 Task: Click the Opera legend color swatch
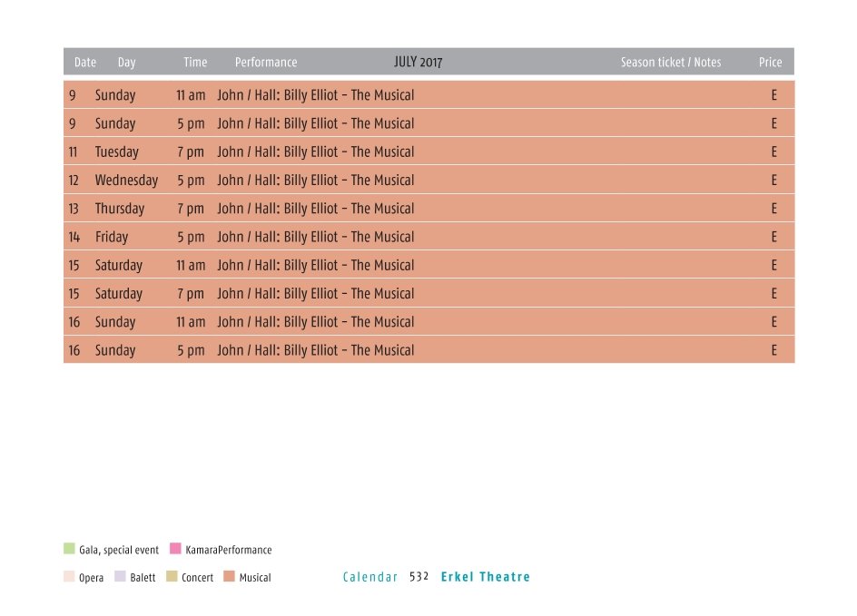(x=69, y=576)
